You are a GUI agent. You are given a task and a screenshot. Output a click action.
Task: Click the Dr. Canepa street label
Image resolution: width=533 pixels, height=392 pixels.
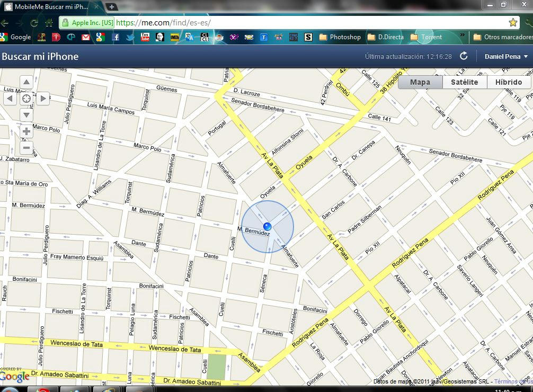point(363,150)
